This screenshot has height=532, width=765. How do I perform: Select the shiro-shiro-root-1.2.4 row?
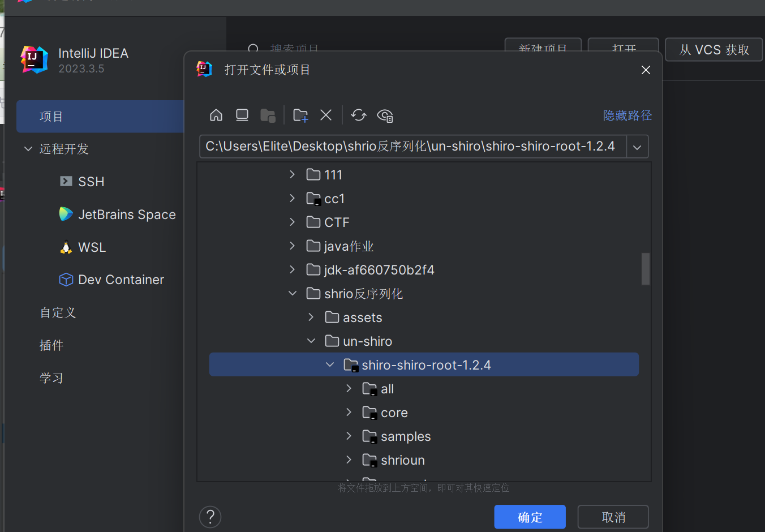424,364
